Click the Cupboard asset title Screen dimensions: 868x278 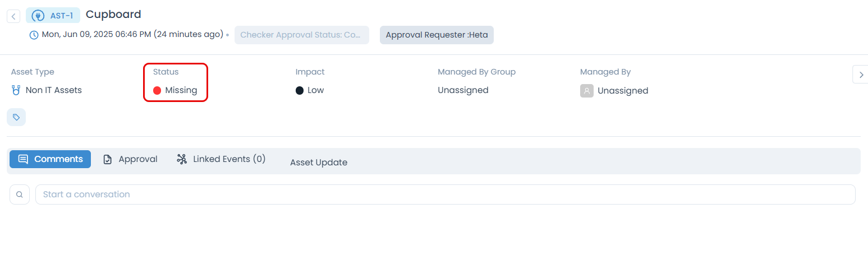(x=113, y=15)
